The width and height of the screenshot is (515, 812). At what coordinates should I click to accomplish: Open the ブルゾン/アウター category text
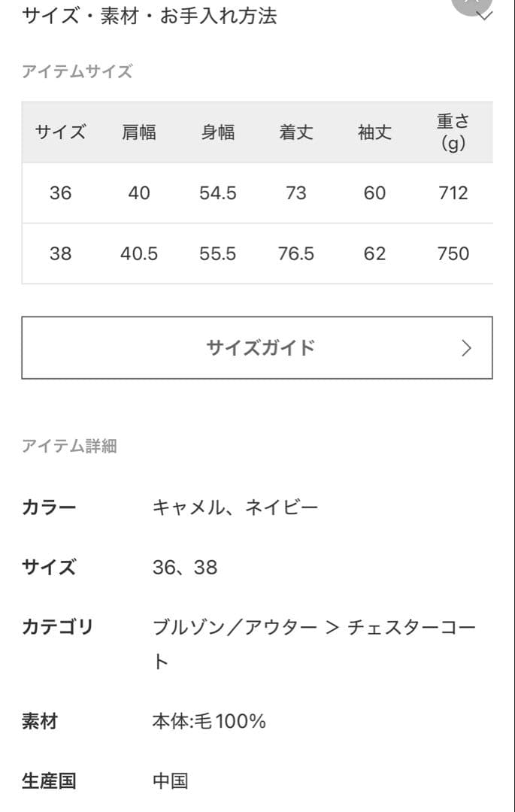(235, 626)
